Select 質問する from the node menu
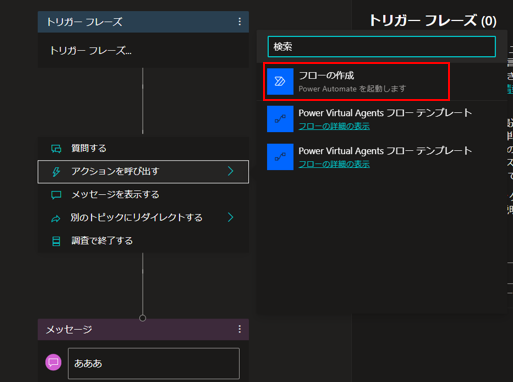Screen dimensions: 513x382 click(143, 148)
